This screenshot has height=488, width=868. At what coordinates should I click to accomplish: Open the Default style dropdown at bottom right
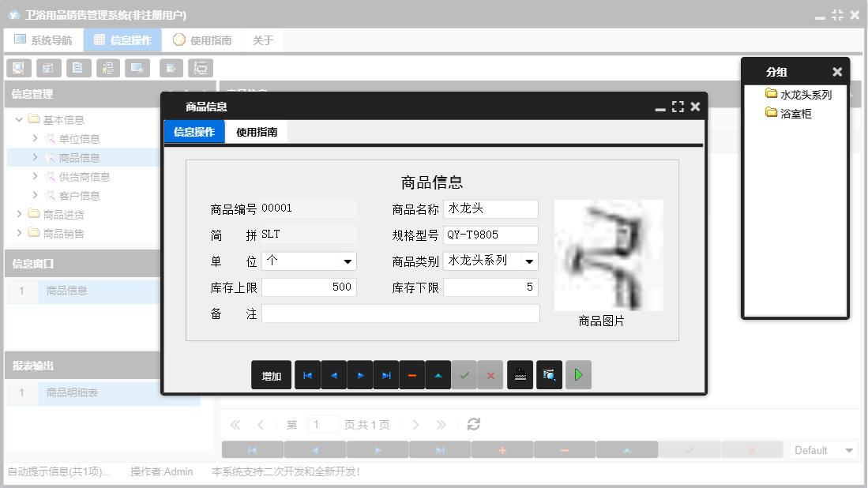click(x=823, y=449)
